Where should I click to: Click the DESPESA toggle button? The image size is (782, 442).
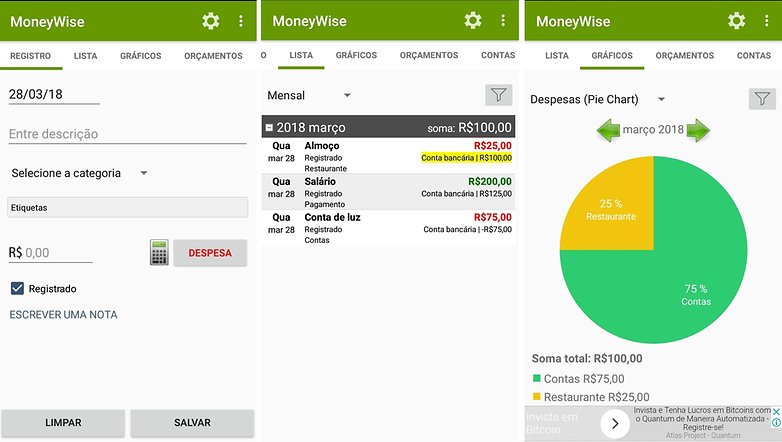tap(210, 253)
